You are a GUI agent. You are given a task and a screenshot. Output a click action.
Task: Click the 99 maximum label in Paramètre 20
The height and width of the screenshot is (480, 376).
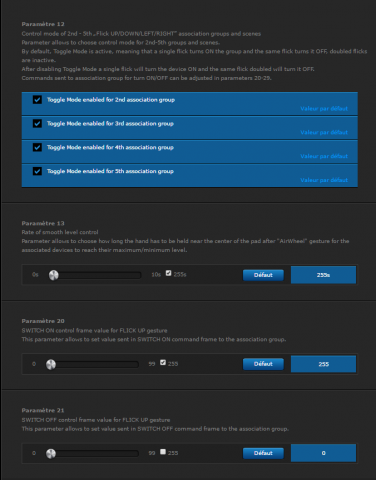(152, 364)
